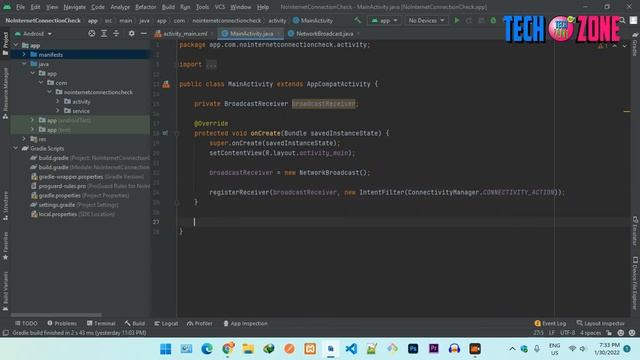Viewport: 640px width, 360px height.
Task: Click the warning indicator in the editor corner
Action: coord(602,46)
